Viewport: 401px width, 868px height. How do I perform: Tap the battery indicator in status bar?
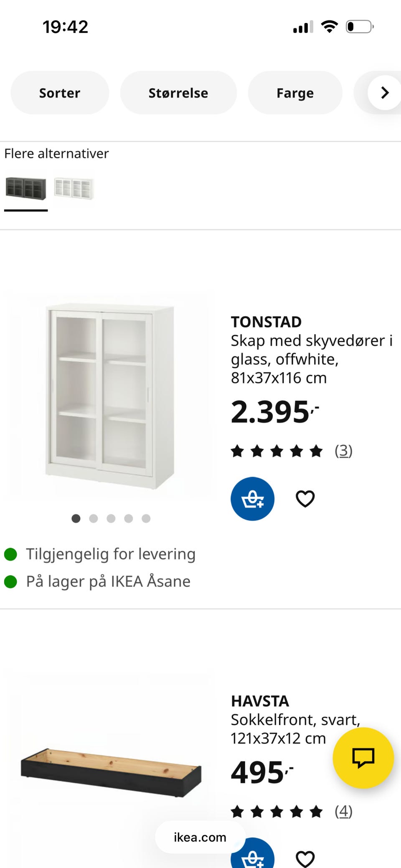[x=360, y=27]
